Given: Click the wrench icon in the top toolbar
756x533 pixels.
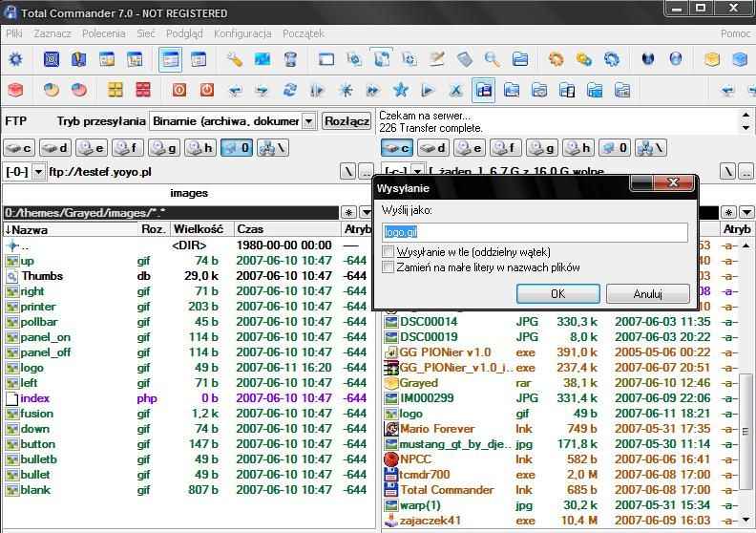Looking at the screenshot, I should click(234, 59).
